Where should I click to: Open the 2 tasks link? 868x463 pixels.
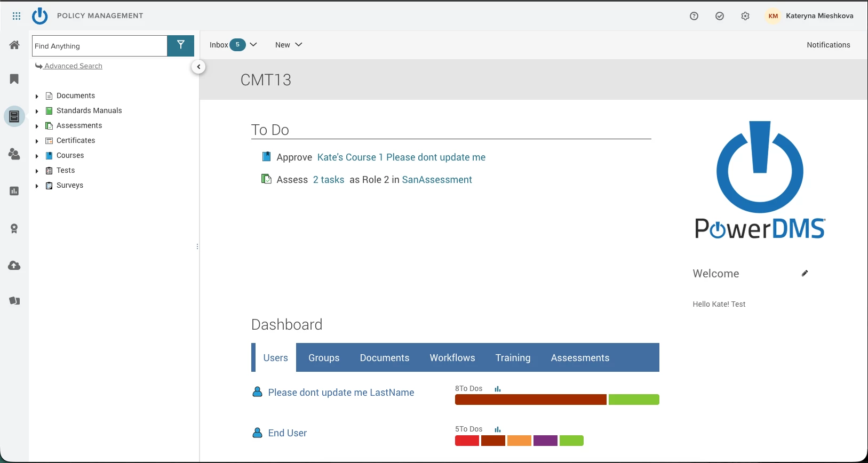tap(329, 180)
